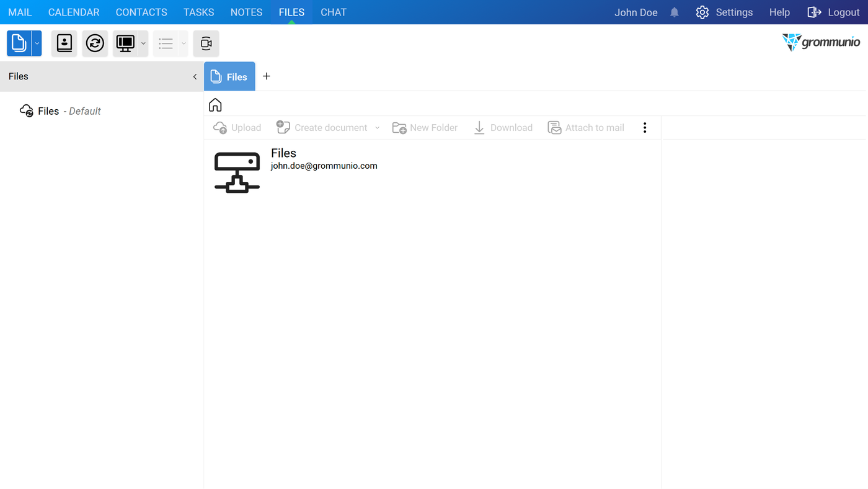Open the Help link

click(779, 12)
